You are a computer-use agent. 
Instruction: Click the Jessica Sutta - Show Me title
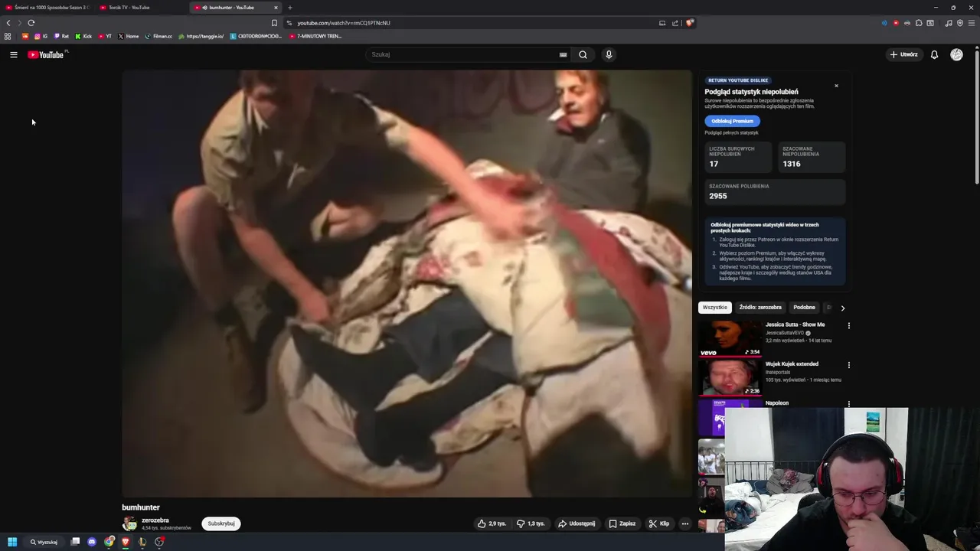click(x=795, y=324)
